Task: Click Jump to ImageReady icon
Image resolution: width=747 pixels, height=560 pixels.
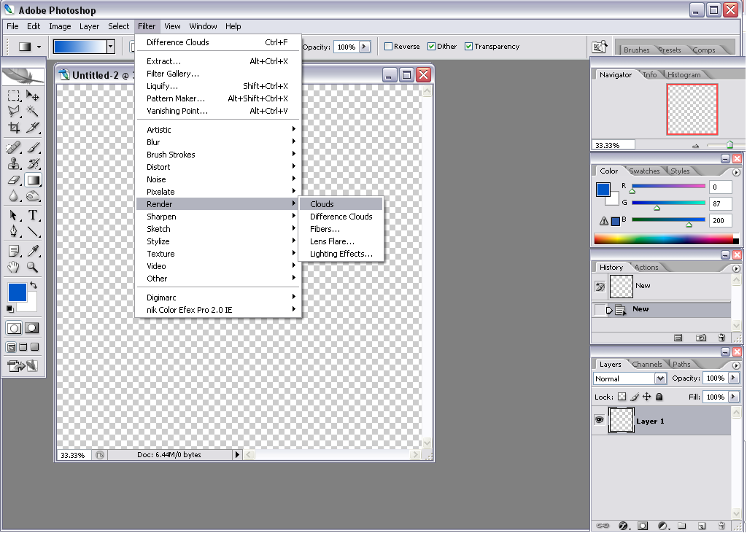Action: [x=23, y=366]
